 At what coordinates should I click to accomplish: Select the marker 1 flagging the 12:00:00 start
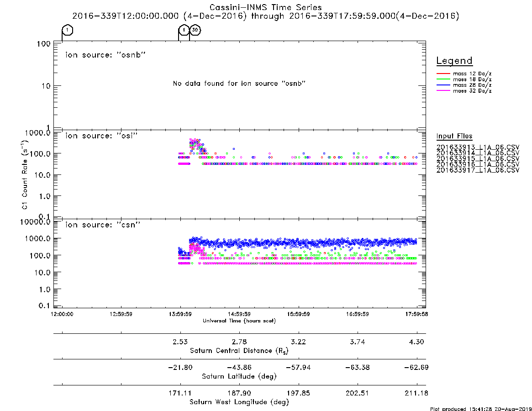pos(68,30)
